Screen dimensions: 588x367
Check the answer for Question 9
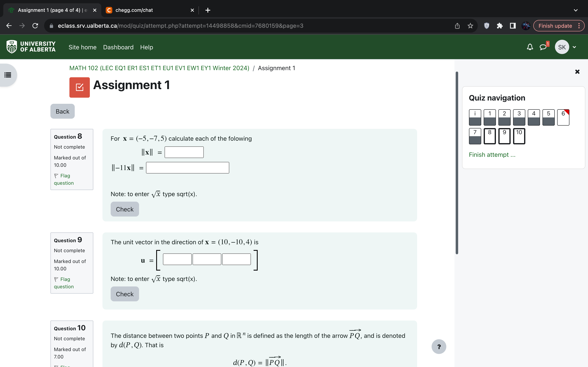point(125,294)
